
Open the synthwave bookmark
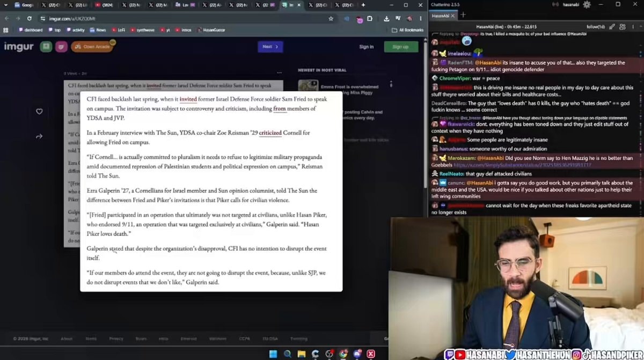point(142,30)
